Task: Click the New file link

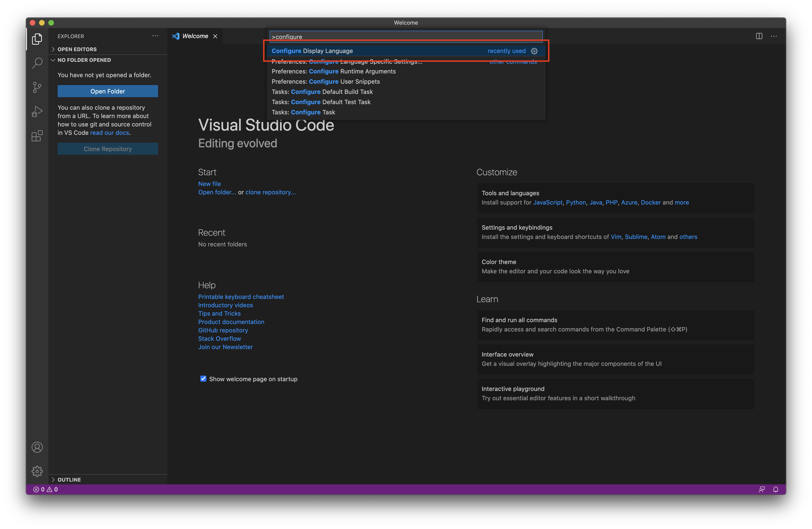Action: click(209, 184)
